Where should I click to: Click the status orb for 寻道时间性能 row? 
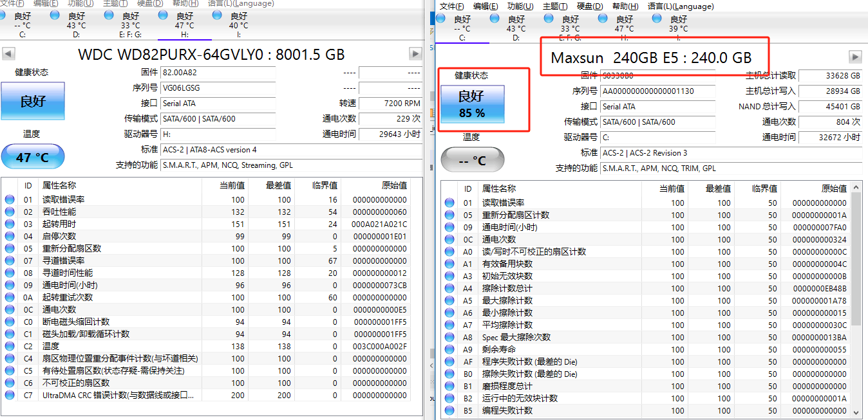pos(10,273)
